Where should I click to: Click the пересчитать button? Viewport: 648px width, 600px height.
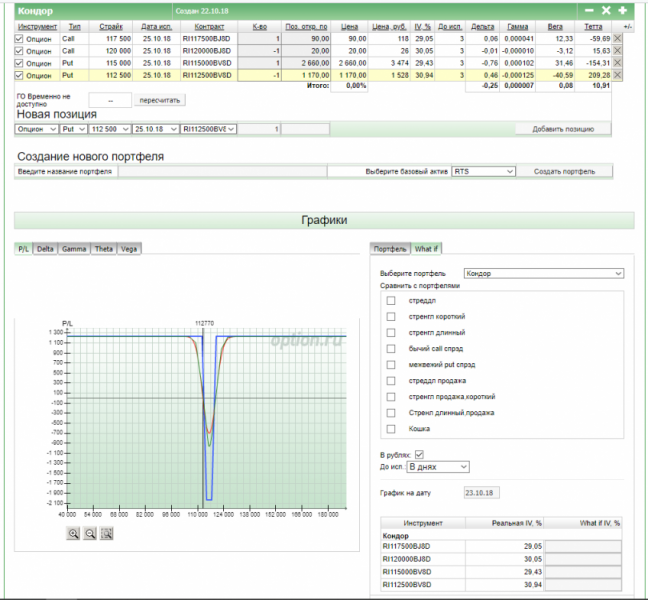click(x=159, y=101)
